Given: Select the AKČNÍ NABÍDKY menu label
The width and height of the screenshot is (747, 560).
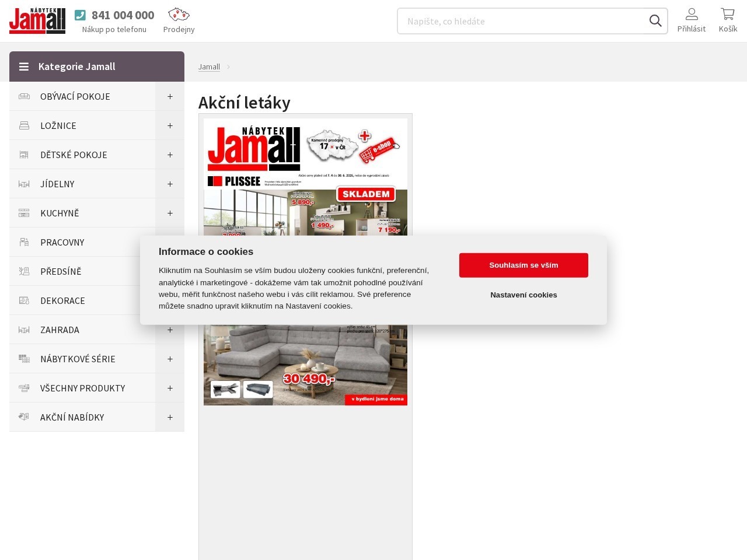Looking at the screenshot, I should (x=72, y=417).
